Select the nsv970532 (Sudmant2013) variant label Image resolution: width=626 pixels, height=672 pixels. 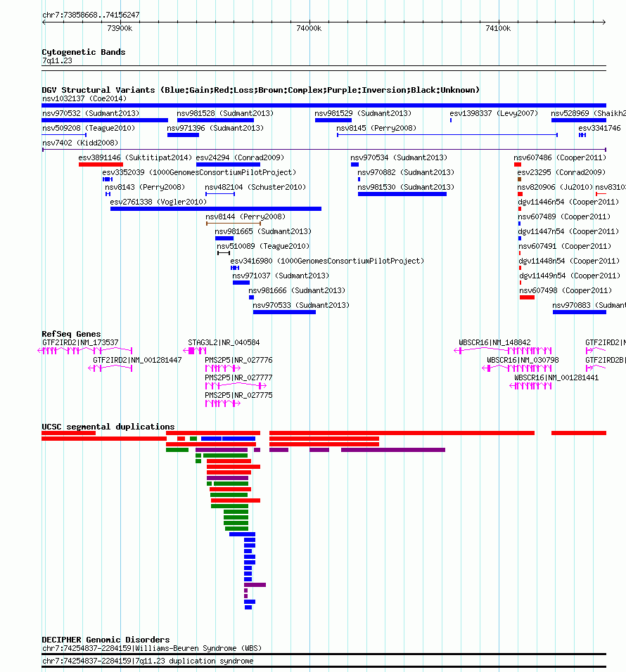tap(91, 114)
